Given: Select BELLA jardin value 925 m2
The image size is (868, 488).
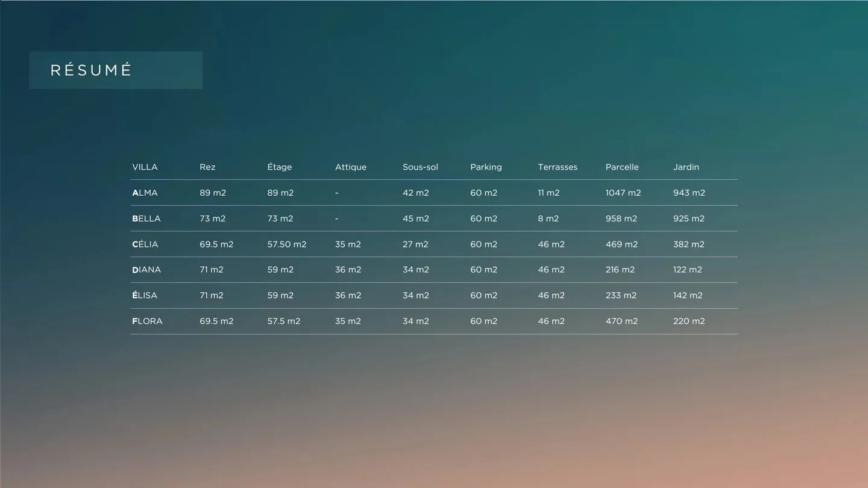Looking at the screenshot, I should point(689,219).
